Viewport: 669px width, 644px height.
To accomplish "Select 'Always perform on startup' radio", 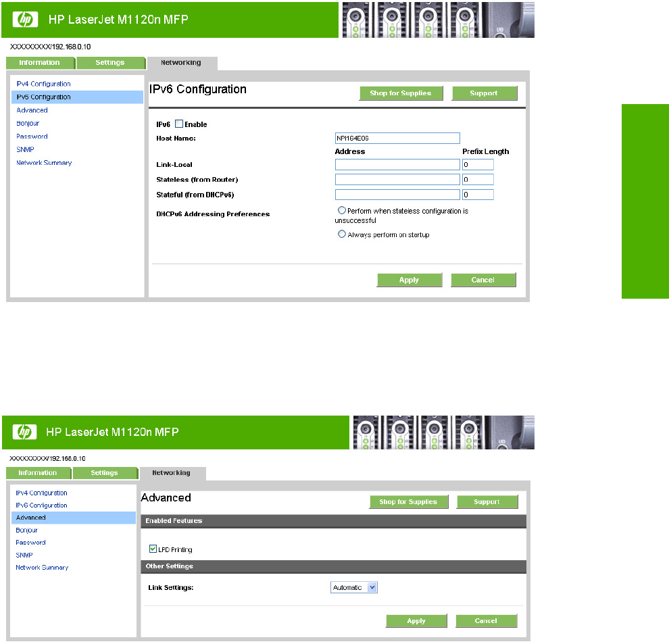I will coord(341,234).
